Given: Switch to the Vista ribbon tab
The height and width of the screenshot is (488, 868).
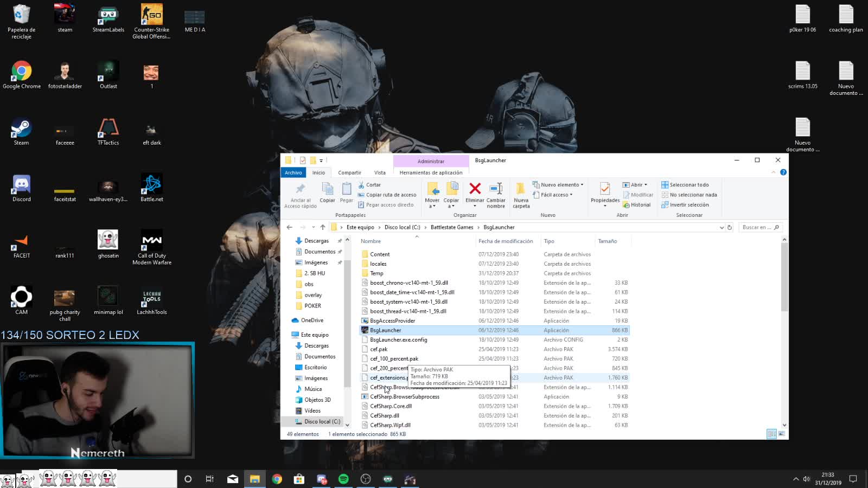Looking at the screenshot, I should 380,172.
